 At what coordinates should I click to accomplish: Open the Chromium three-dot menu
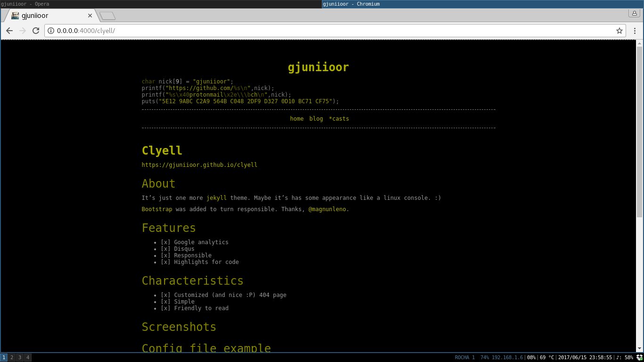[x=635, y=31]
